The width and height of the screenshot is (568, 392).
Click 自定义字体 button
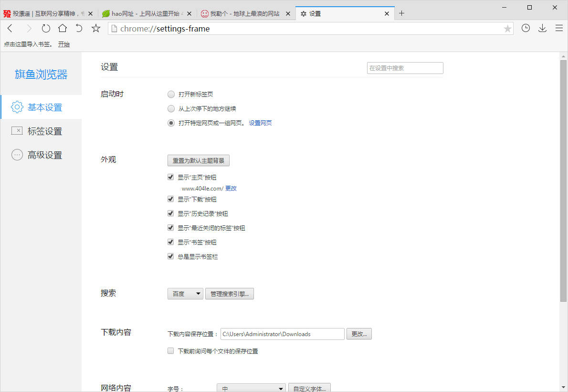[309, 388]
